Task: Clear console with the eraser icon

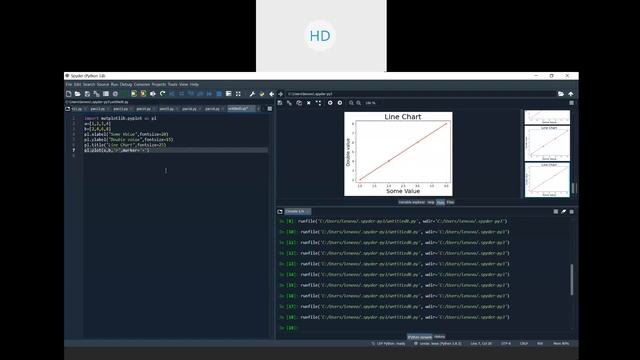Action: (x=564, y=212)
